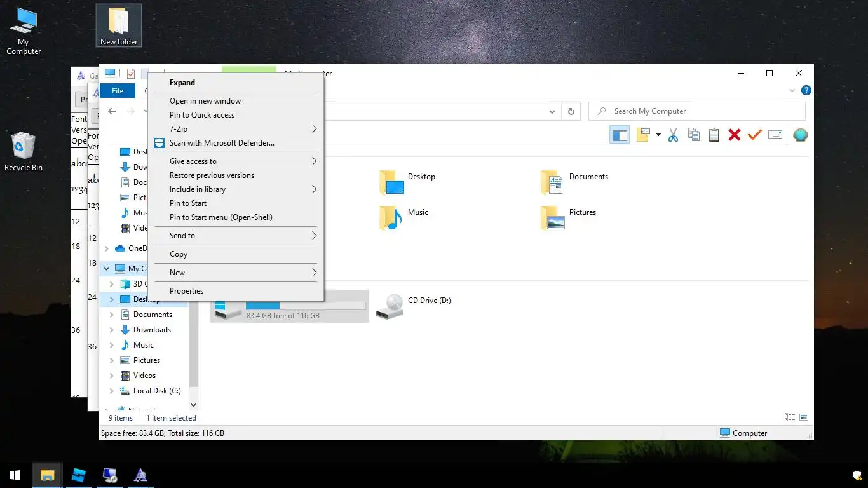Click the orange checkmark Properties icon

tap(755, 135)
